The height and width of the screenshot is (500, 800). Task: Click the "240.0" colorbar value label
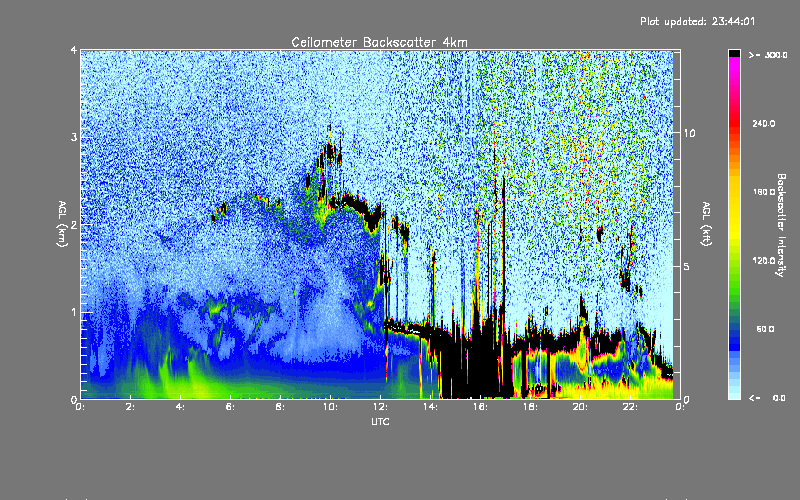[764, 123]
